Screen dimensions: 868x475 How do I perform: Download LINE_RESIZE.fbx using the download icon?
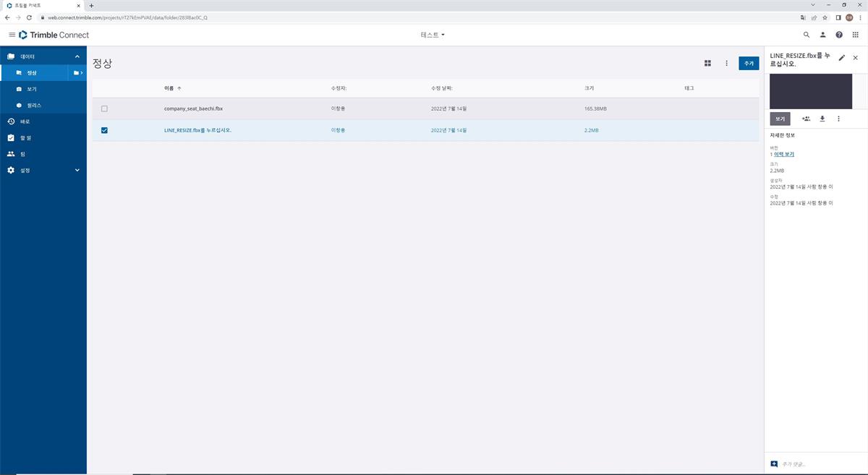coord(822,119)
